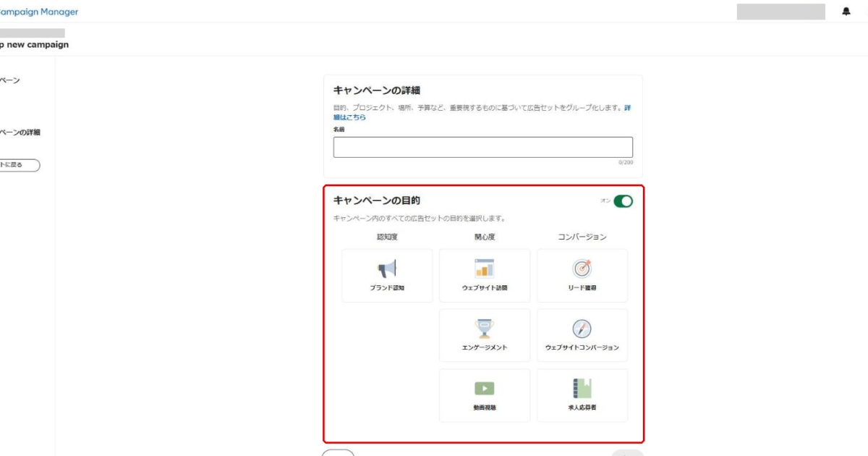Click the 0/200 character counter
868x456 pixels.
[x=625, y=163]
